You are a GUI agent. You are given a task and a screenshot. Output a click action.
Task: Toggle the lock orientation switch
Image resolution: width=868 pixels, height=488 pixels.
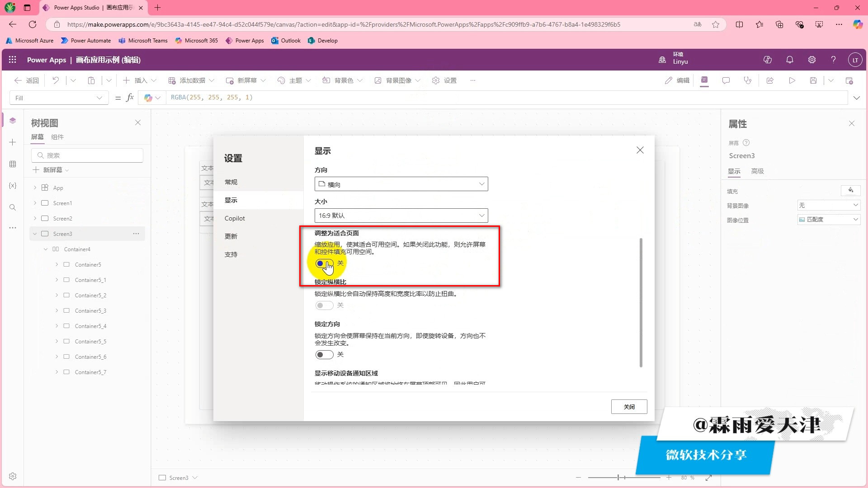324,355
